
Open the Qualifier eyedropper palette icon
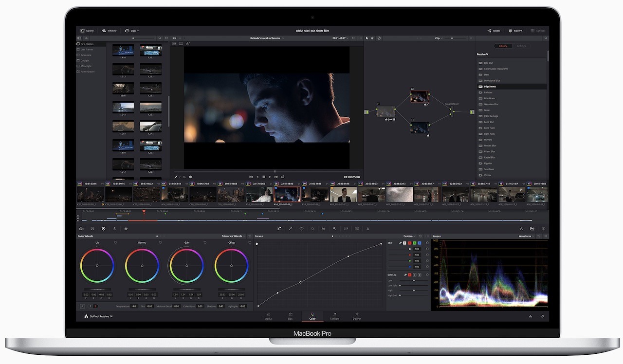pos(291,228)
